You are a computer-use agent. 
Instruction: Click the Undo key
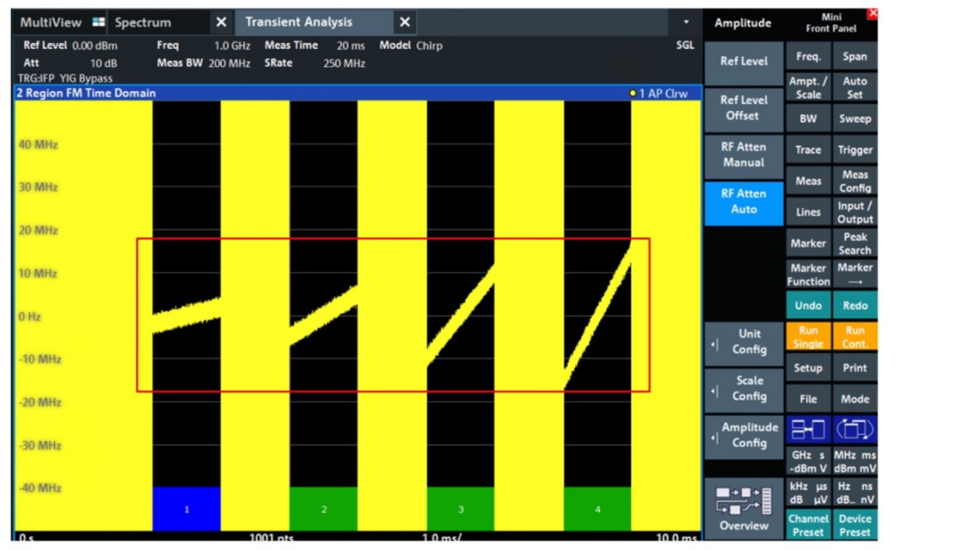pos(808,305)
